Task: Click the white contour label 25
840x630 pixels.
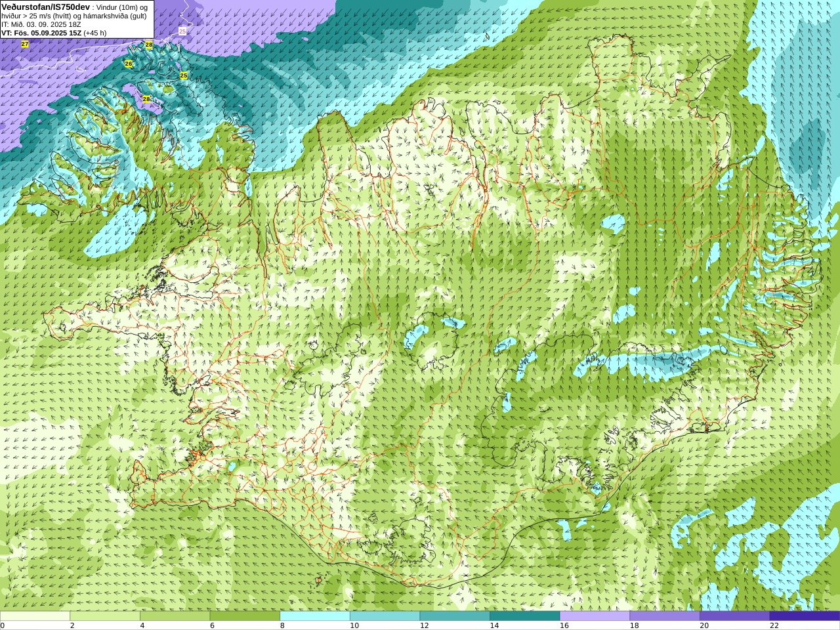Action: pos(182,31)
